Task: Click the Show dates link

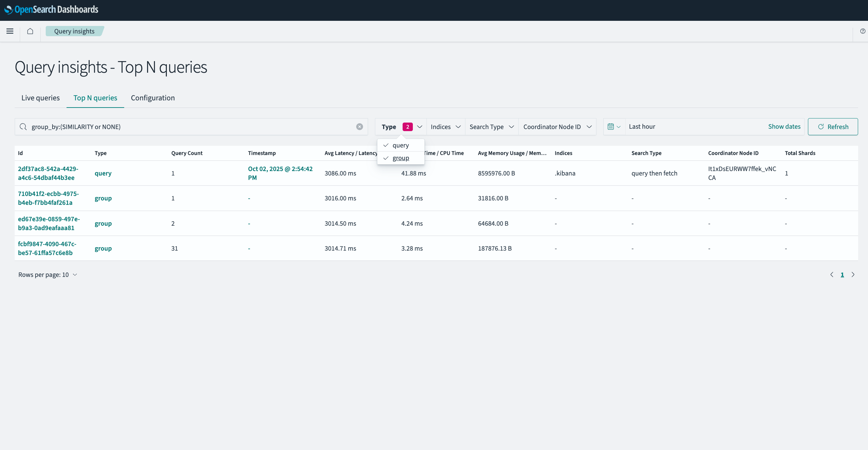Action: (784, 126)
